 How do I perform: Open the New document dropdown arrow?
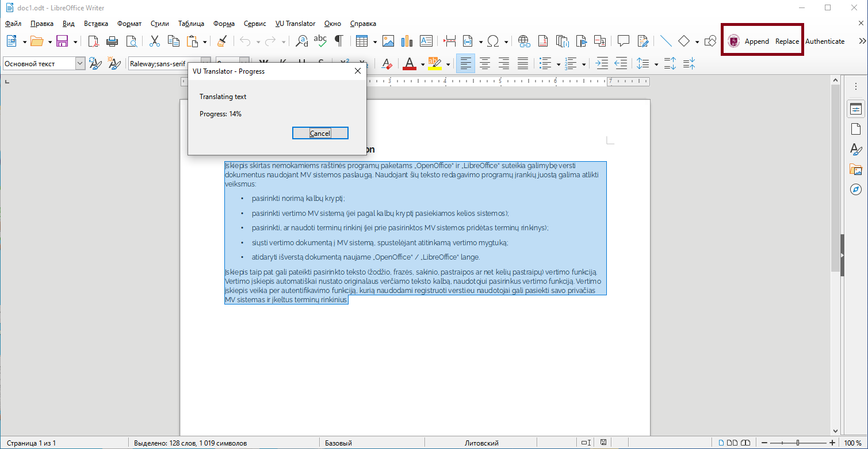click(25, 42)
